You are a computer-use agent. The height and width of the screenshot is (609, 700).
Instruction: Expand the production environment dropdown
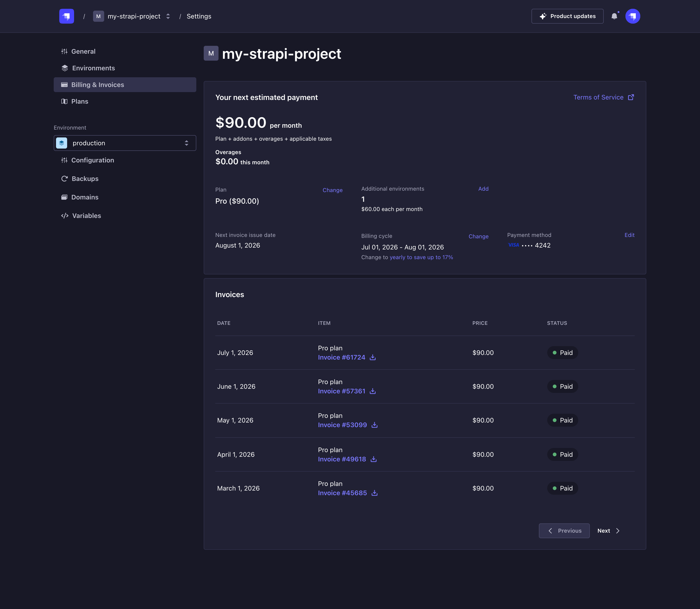coord(125,143)
